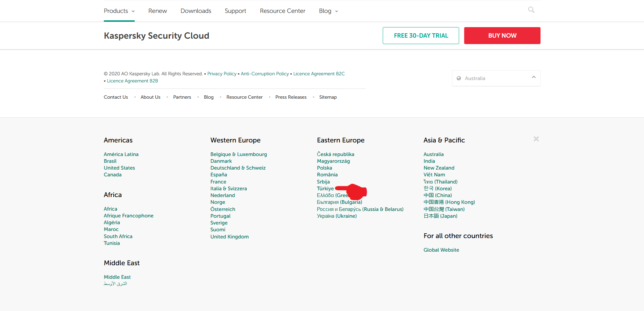The image size is (644, 311).
Task: Select Belgique & Luxembourg site
Action: 239,154
